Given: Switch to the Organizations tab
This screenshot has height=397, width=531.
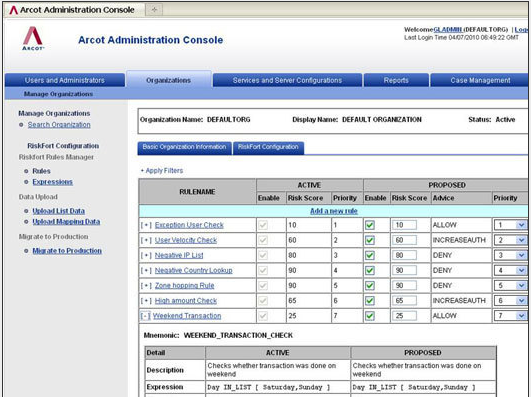Looking at the screenshot, I should pyautogui.click(x=169, y=80).
